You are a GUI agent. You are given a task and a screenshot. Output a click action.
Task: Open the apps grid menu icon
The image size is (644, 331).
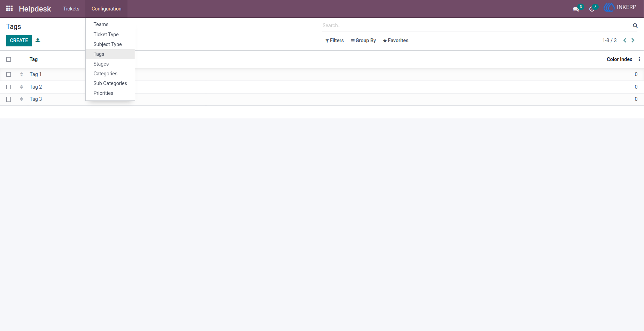click(x=9, y=8)
